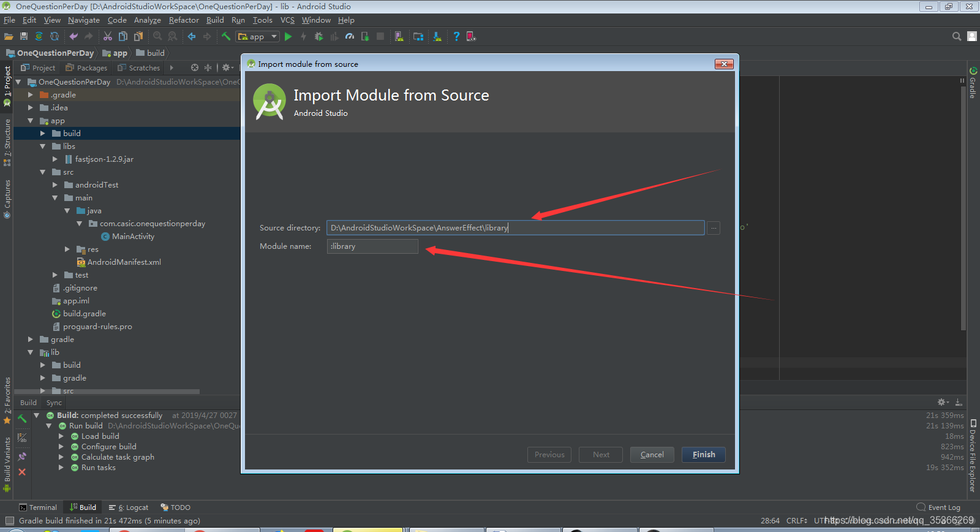Viewport: 980px width, 532px height.
Task: Click the Attach debugger to process icon
Action: click(x=365, y=37)
